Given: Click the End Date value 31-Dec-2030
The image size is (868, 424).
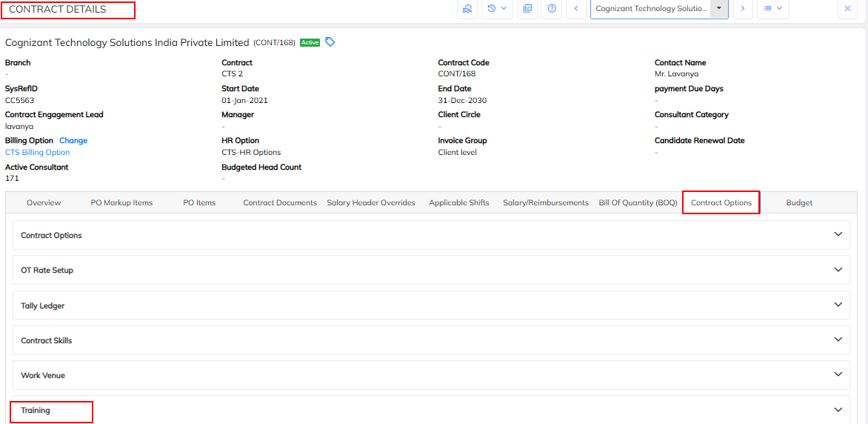Looking at the screenshot, I should [x=462, y=100].
